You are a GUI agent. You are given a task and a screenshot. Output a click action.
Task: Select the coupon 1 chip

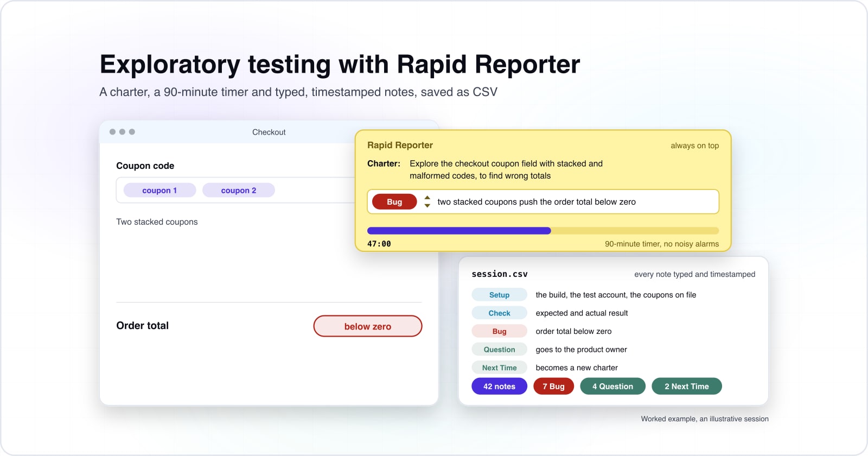[x=159, y=191]
